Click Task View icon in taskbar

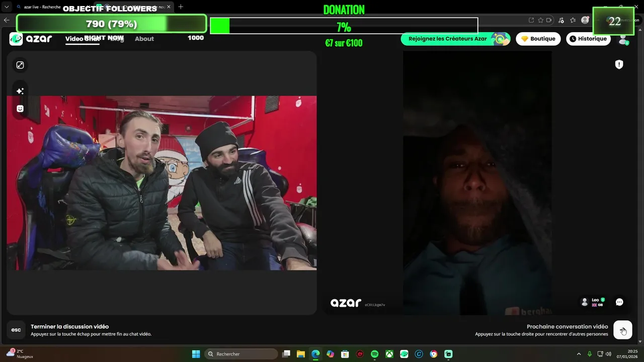click(x=286, y=354)
